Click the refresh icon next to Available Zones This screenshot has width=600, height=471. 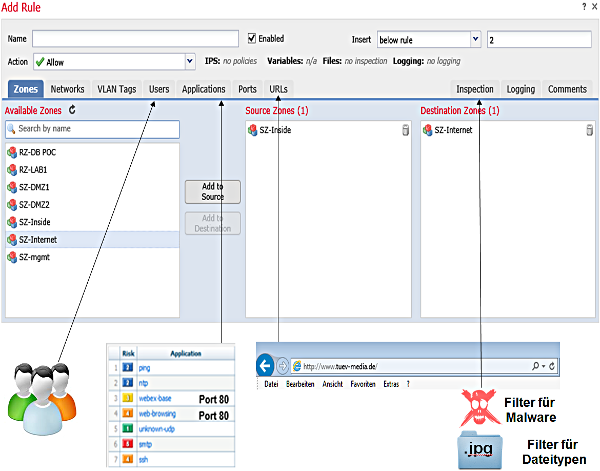(73, 110)
